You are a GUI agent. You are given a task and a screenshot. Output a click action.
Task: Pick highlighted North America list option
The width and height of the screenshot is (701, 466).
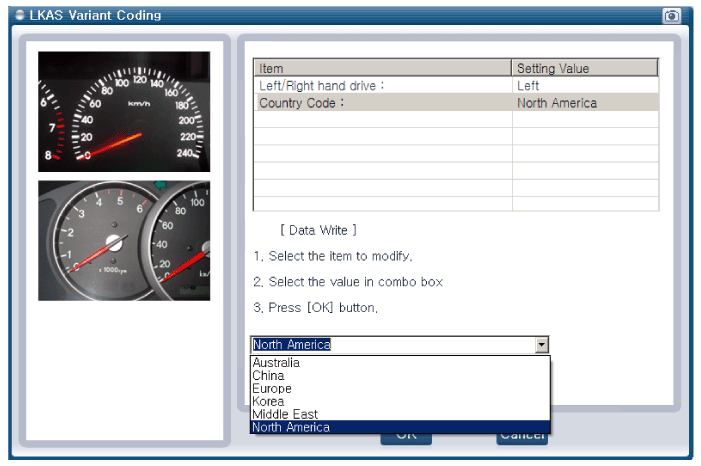pyautogui.click(x=291, y=428)
